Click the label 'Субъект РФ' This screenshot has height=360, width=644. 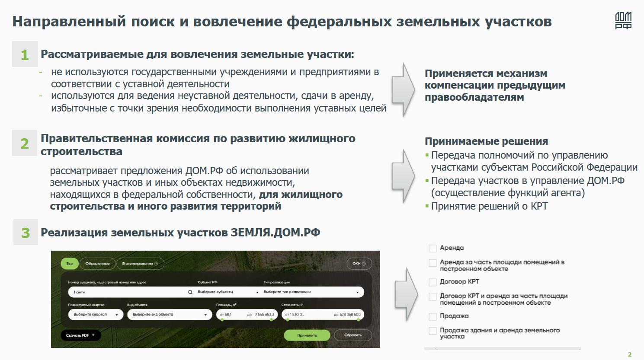(x=208, y=282)
